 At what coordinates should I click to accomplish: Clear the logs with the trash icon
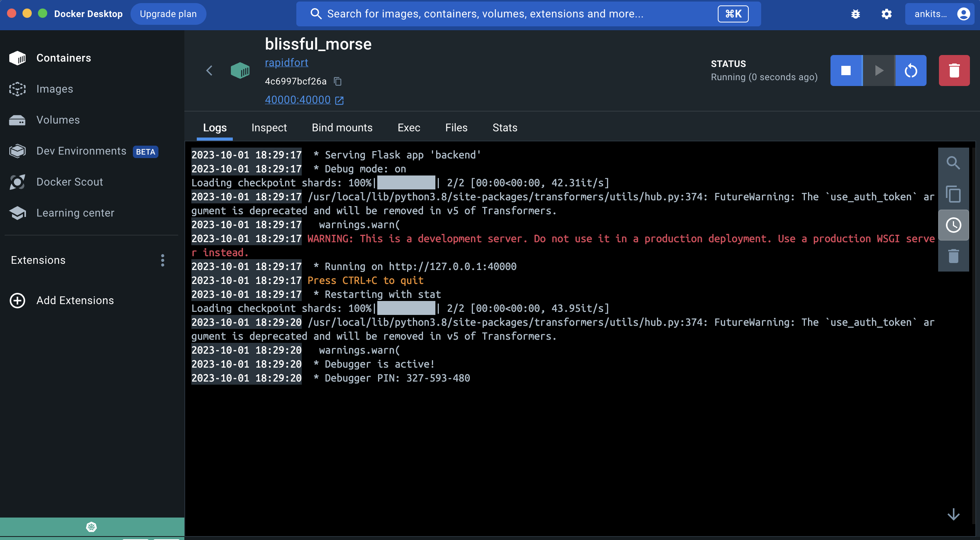(953, 256)
